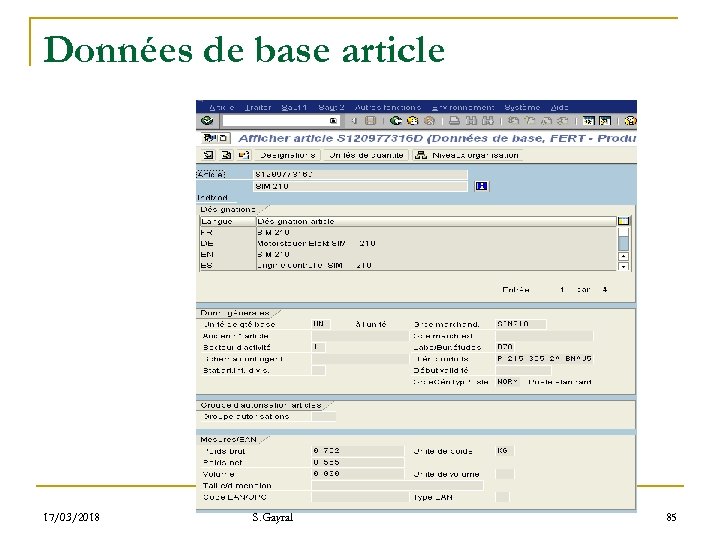
Task: Click the First Page navigation icon
Action: pyautogui.click(x=513, y=121)
